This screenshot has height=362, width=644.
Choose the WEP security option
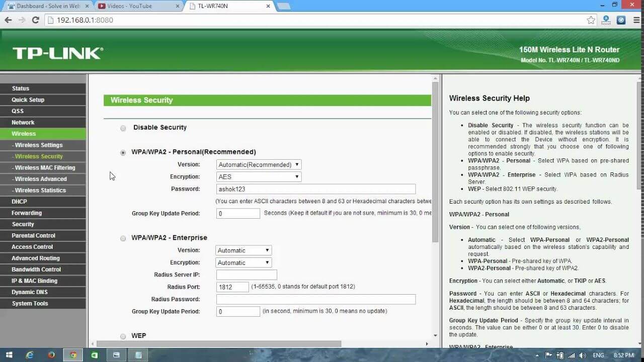[123, 336]
